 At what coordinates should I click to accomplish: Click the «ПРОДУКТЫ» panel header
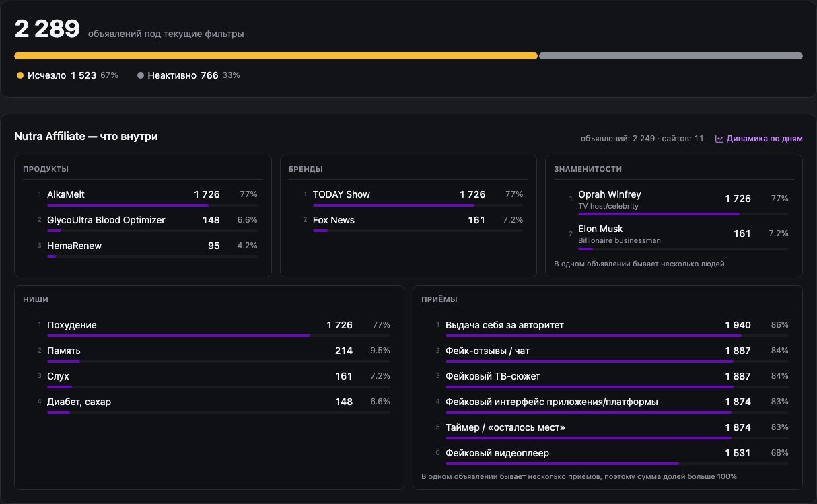coord(46,169)
